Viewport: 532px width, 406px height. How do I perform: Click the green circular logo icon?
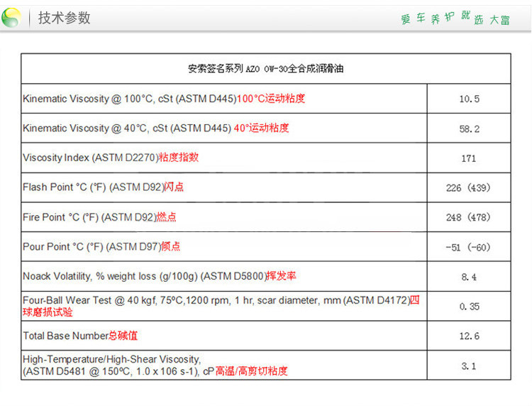point(11,17)
